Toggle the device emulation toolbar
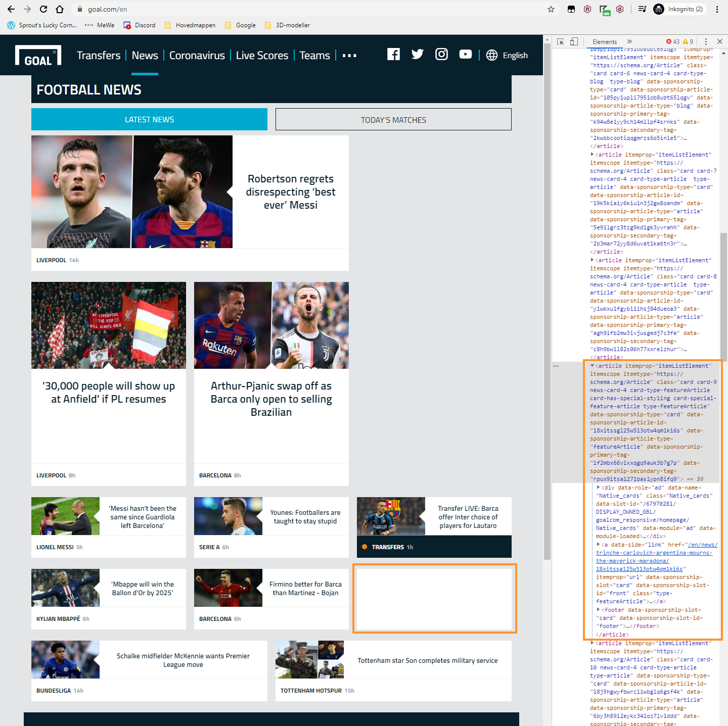Image resolution: width=728 pixels, height=726 pixels. 574,41
